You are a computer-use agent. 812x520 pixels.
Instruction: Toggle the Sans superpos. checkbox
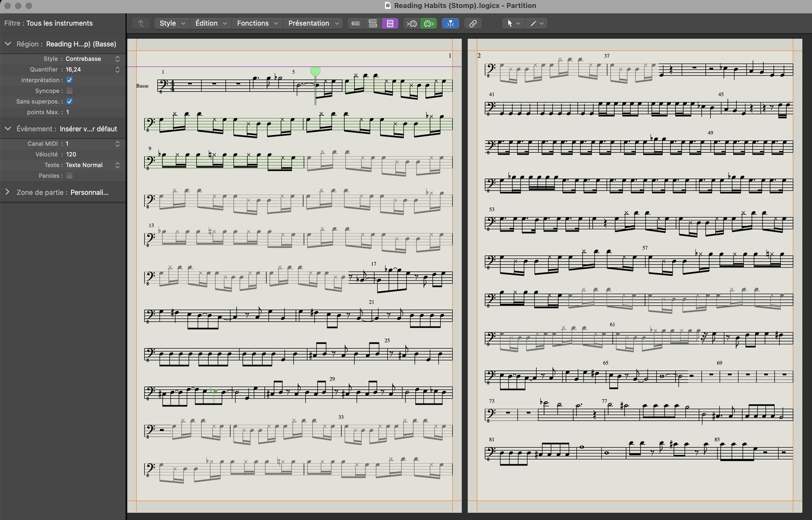pos(69,101)
